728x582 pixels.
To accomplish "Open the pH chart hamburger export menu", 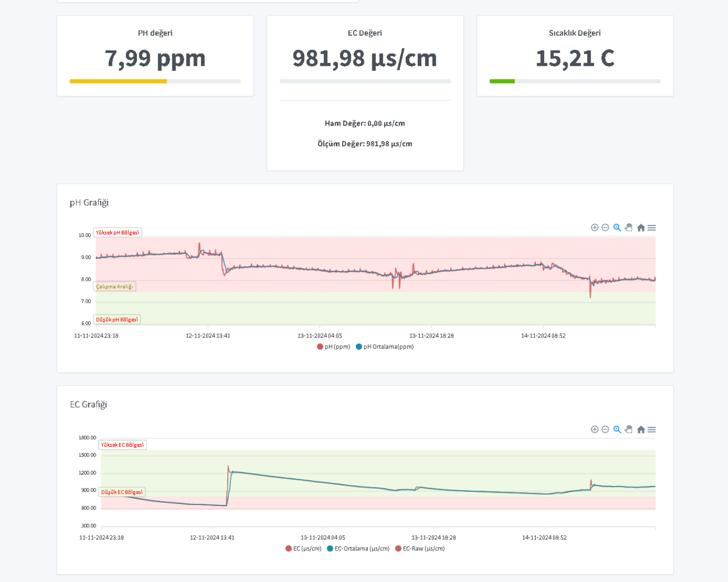I will pos(652,227).
